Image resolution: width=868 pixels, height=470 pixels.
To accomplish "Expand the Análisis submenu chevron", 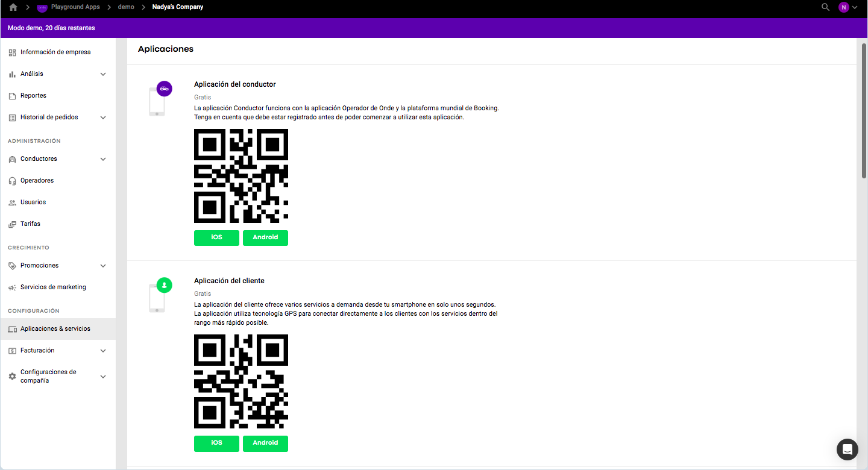I will [x=103, y=74].
